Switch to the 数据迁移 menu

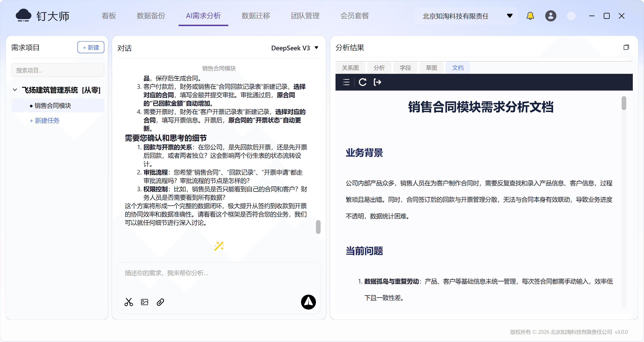coord(256,16)
